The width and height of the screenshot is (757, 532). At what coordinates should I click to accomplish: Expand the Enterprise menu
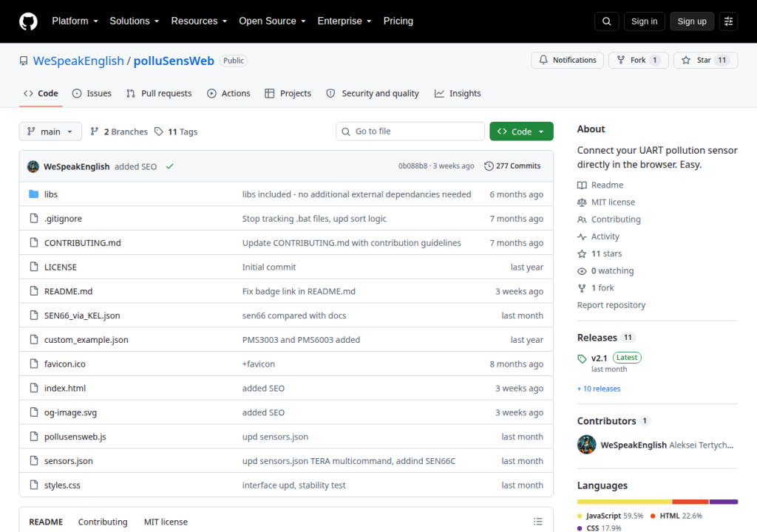(x=344, y=21)
